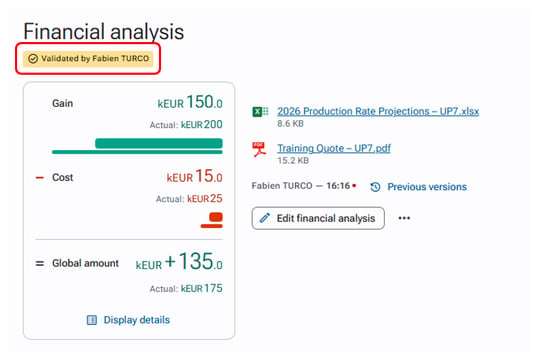The width and height of the screenshot is (541, 364).
Task: Click the Validated by Fabien TURCO badge
Action: point(88,59)
